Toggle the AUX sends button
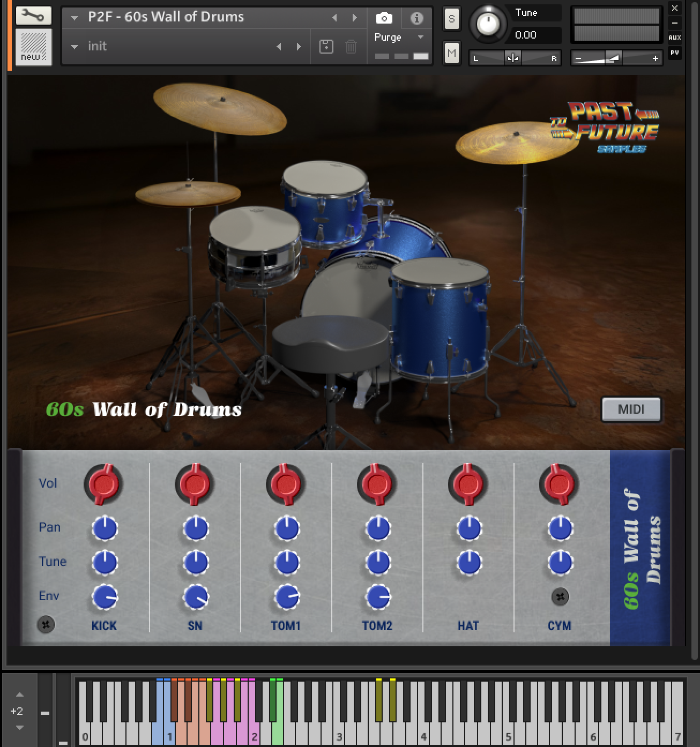This screenshot has width=700, height=747. click(675, 38)
